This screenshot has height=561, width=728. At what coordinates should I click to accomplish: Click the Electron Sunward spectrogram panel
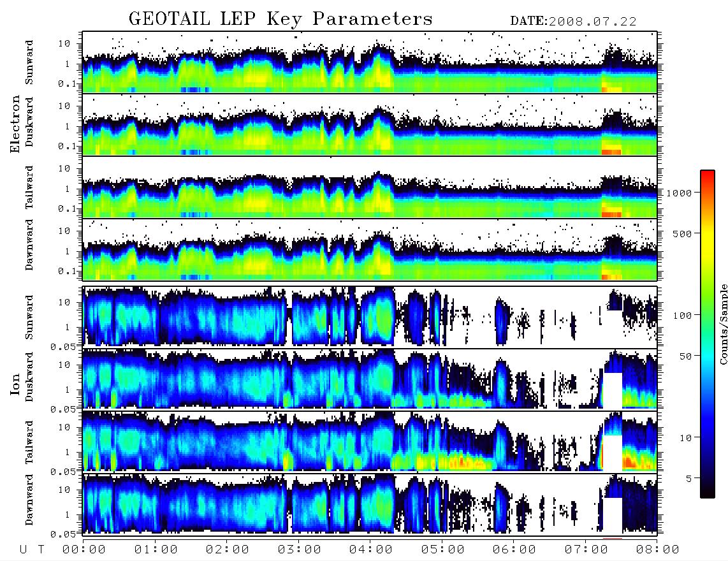tap(370, 62)
